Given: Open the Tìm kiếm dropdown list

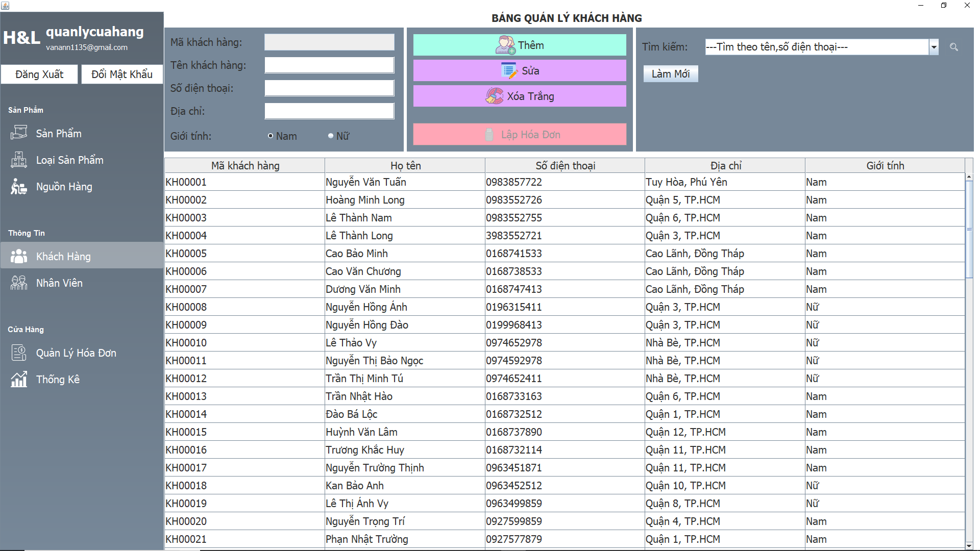Looking at the screenshot, I should click(x=935, y=47).
